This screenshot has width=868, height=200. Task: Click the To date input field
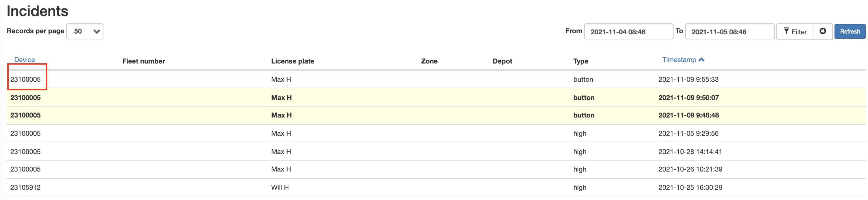coord(730,32)
